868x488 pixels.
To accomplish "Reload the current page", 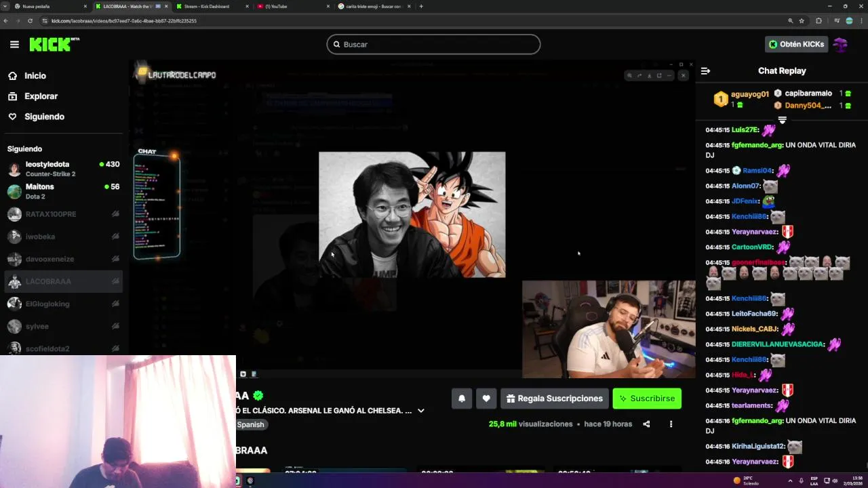I will click(x=30, y=21).
